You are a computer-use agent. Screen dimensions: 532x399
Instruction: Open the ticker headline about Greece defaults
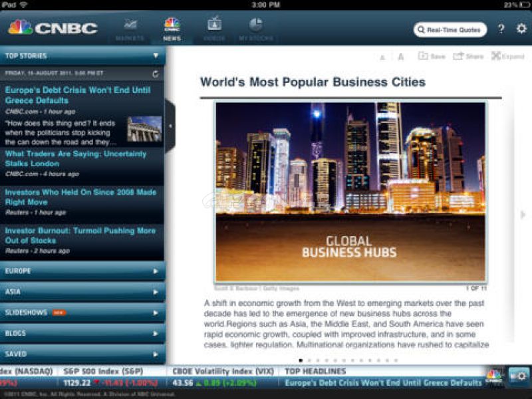click(x=383, y=383)
